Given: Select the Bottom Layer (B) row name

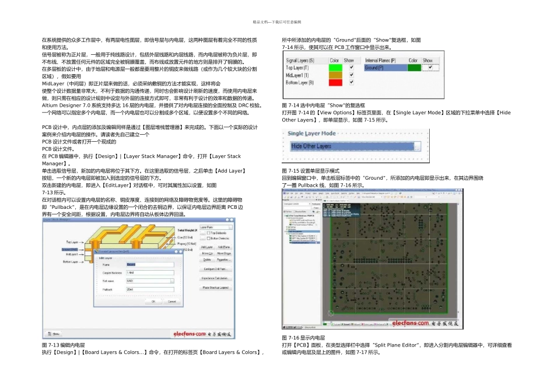Looking at the screenshot, I should tap(300, 82).
